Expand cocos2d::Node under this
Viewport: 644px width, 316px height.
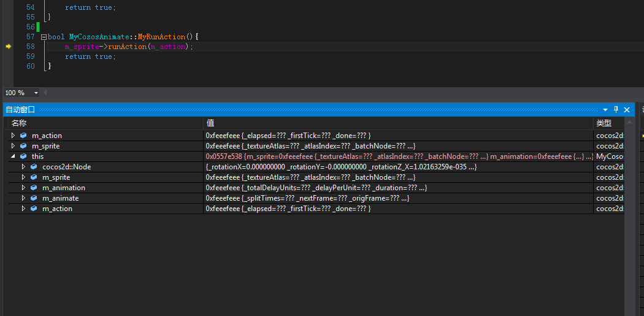click(24, 167)
